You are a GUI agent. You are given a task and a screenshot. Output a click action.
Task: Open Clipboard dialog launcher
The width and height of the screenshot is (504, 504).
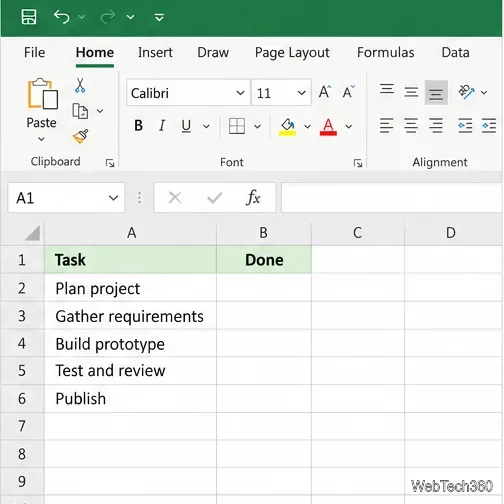[110, 163]
